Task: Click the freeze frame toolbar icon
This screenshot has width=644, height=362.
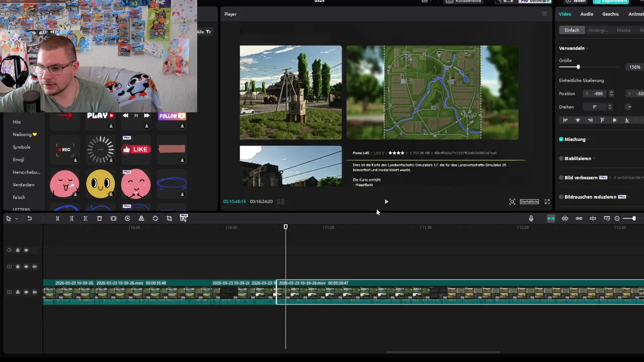Action: click(113, 219)
